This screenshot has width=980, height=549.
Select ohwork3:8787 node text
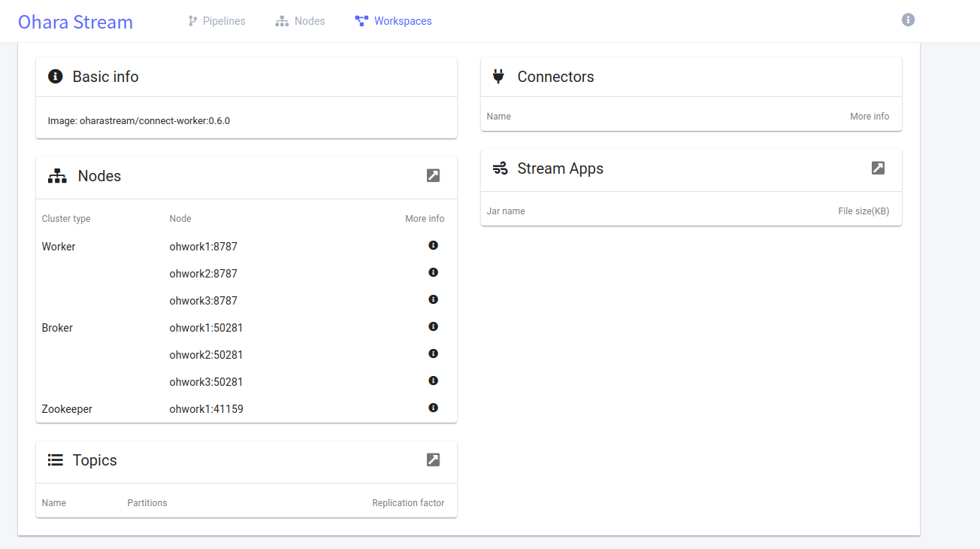204,301
